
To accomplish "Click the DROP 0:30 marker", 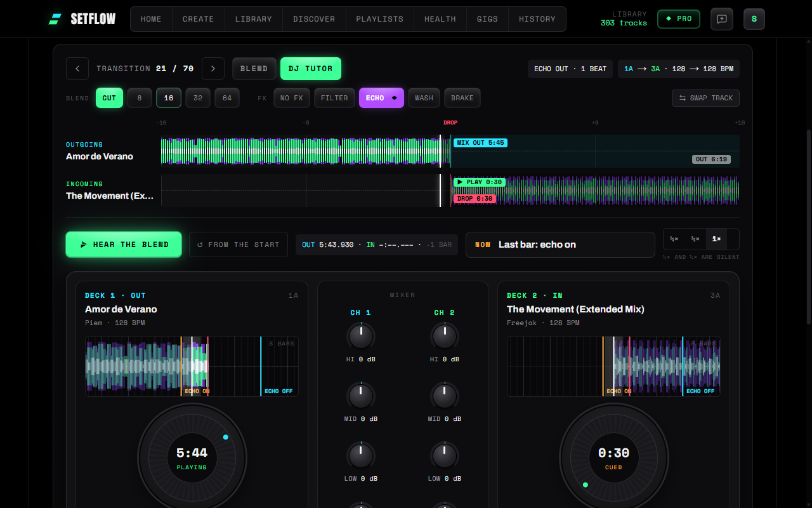I will click(475, 199).
